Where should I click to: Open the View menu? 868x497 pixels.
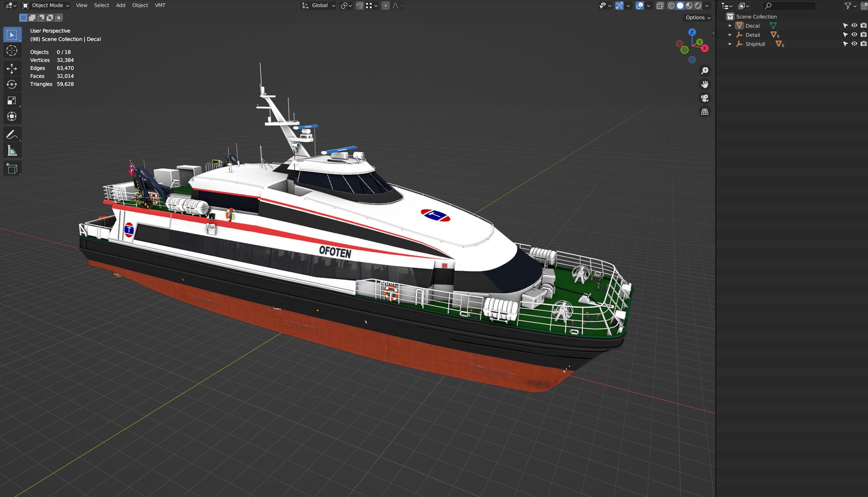point(81,6)
